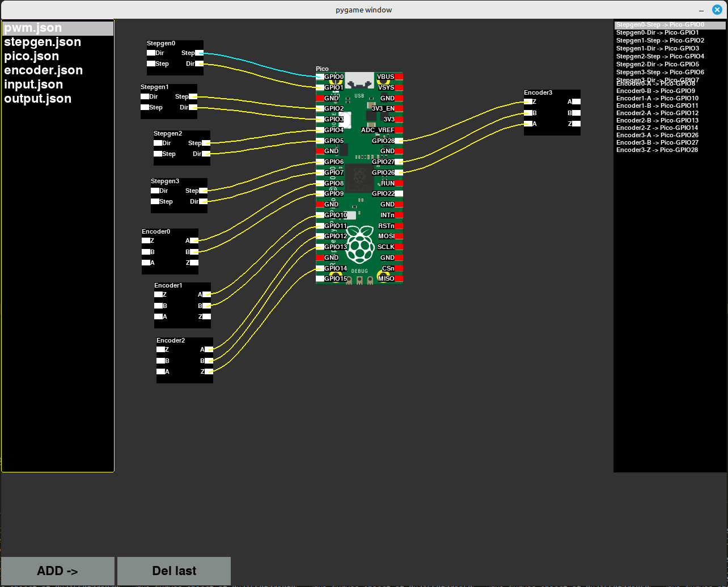Screen dimensions: 728x587
Task: Click Encoder3's right-side A pin
Action: (x=576, y=102)
